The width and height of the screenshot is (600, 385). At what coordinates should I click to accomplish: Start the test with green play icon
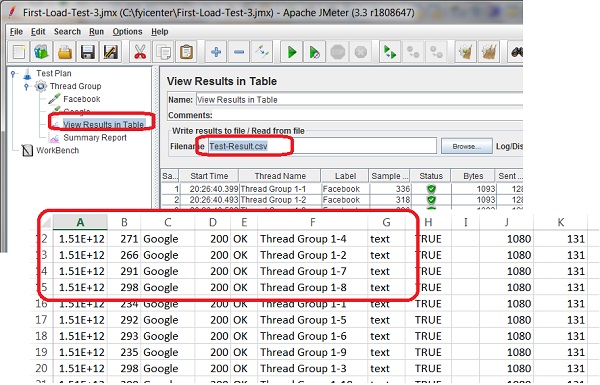point(292,52)
